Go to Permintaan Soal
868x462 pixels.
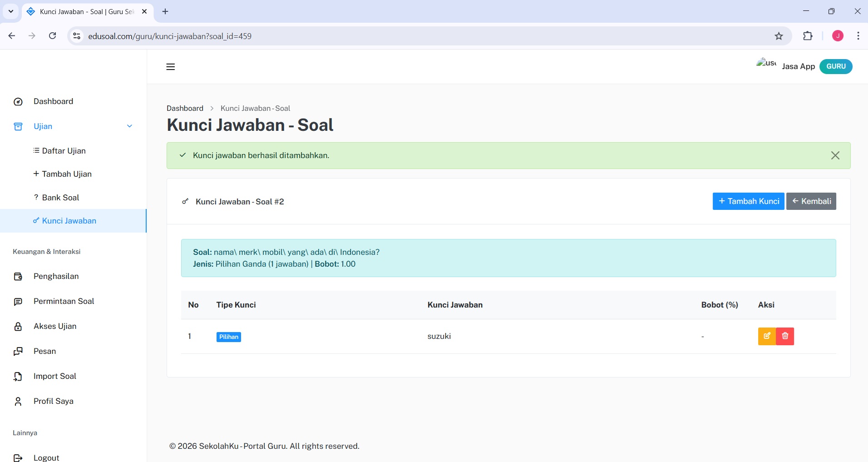[x=64, y=301]
